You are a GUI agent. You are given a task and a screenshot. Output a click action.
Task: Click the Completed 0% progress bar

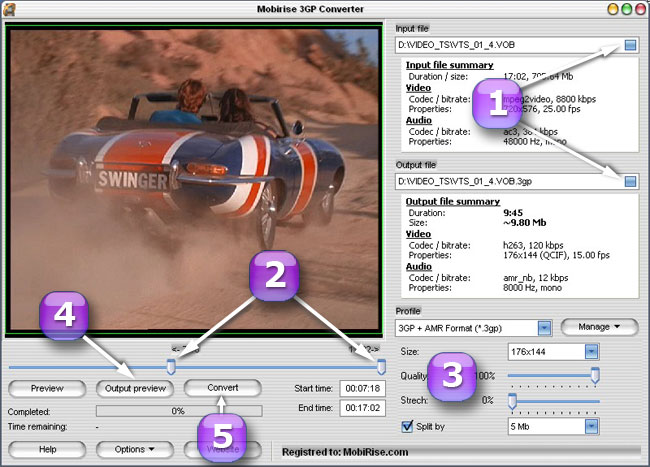[179, 411]
